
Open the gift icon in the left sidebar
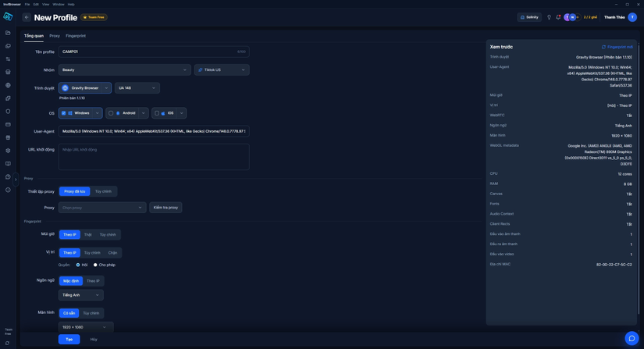pos(8,137)
